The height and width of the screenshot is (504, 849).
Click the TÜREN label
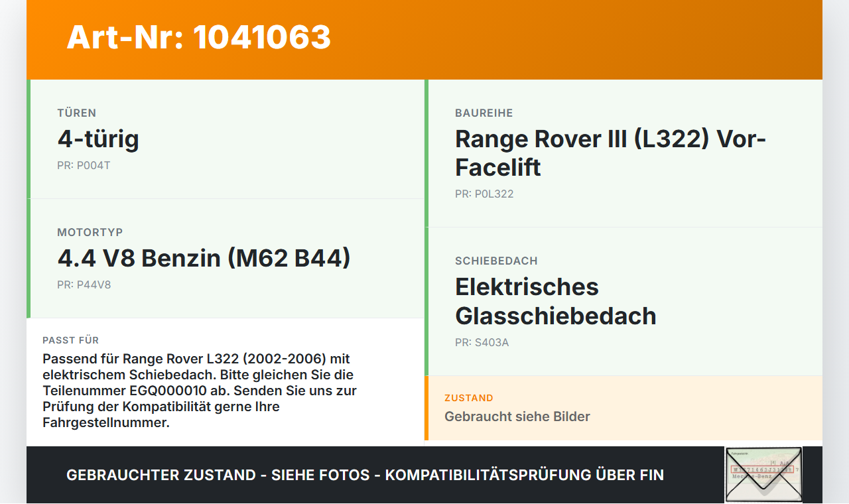point(77,113)
